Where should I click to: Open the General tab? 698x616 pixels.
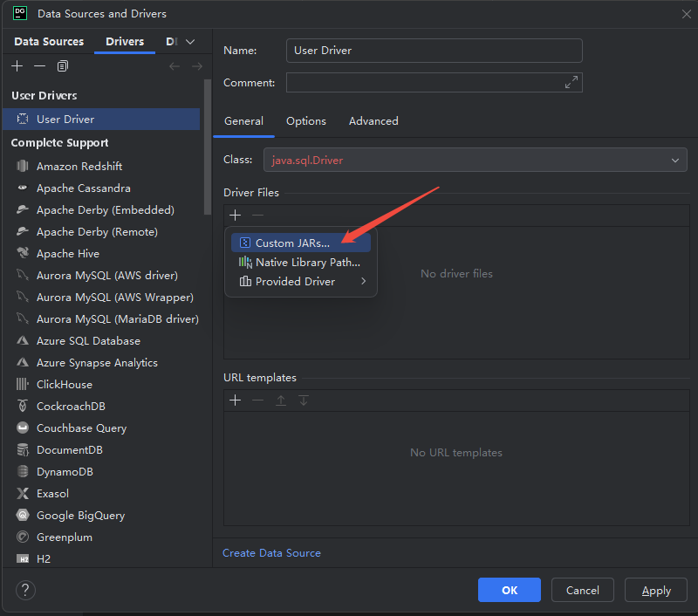click(x=244, y=121)
